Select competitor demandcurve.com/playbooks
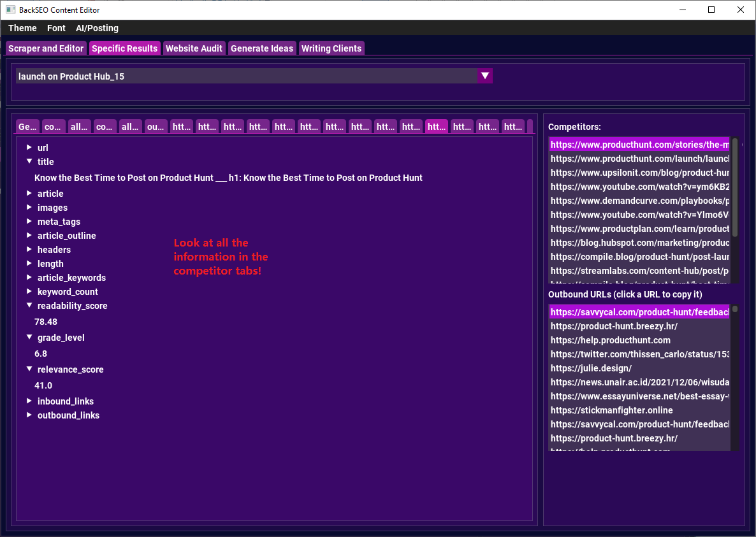 pyautogui.click(x=639, y=201)
